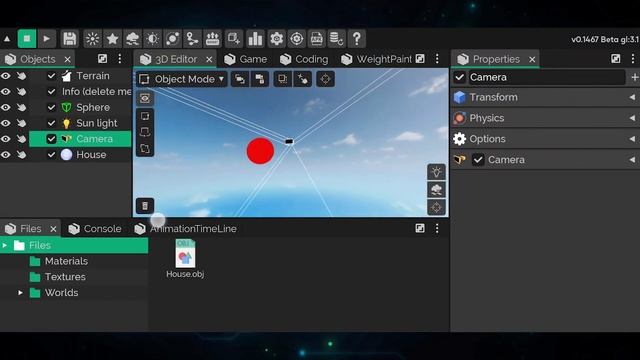Image resolution: width=640 pixels, height=360 pixels.
Task: Open help with question mark icon
Action: tap(357, 39)
